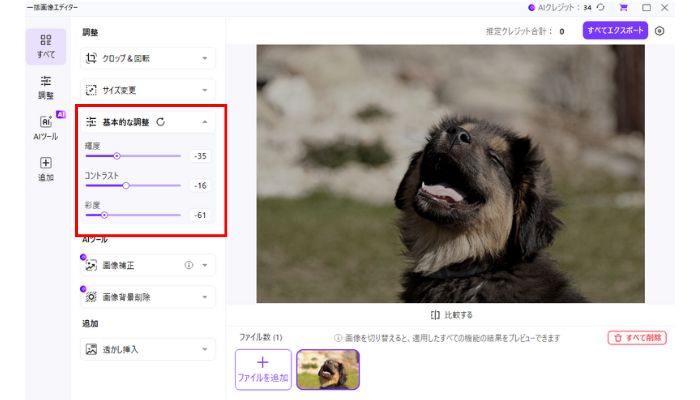Collapse the 基本的な調整 section

point(205,122)
